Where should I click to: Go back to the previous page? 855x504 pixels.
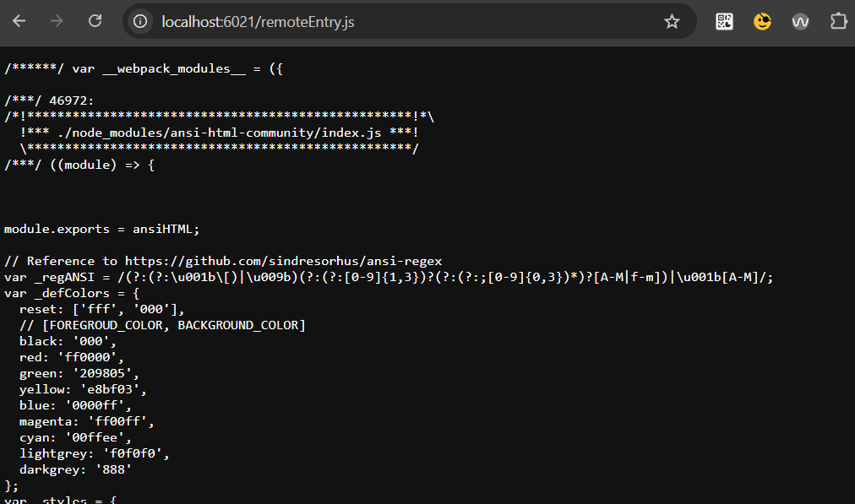(x=19, y=21)
